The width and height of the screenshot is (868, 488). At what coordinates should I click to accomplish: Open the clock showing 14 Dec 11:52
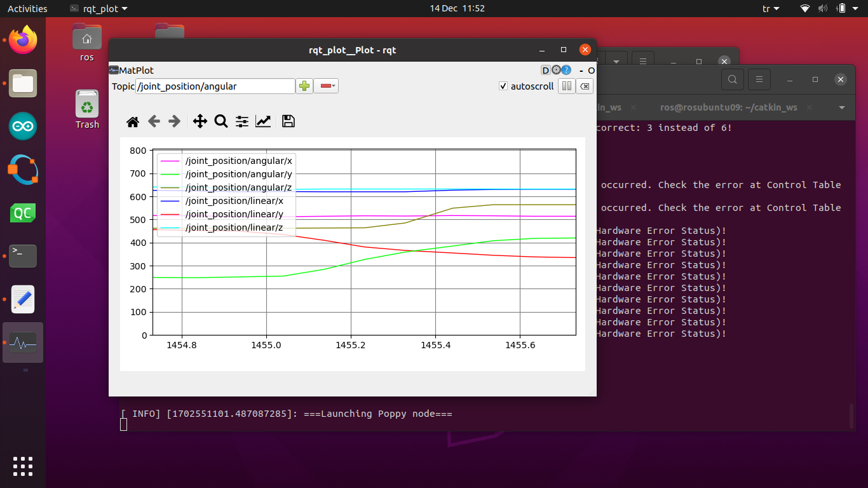[457, 9]
